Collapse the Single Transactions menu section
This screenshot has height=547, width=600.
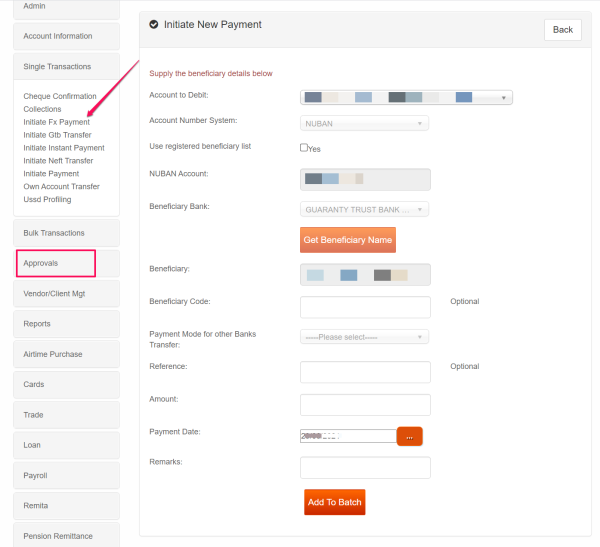[67, 67]
